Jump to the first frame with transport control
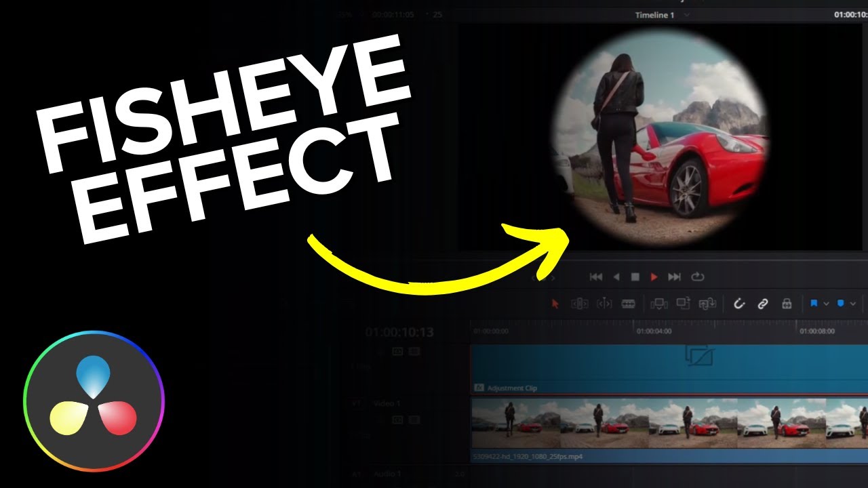 point(596,277)
